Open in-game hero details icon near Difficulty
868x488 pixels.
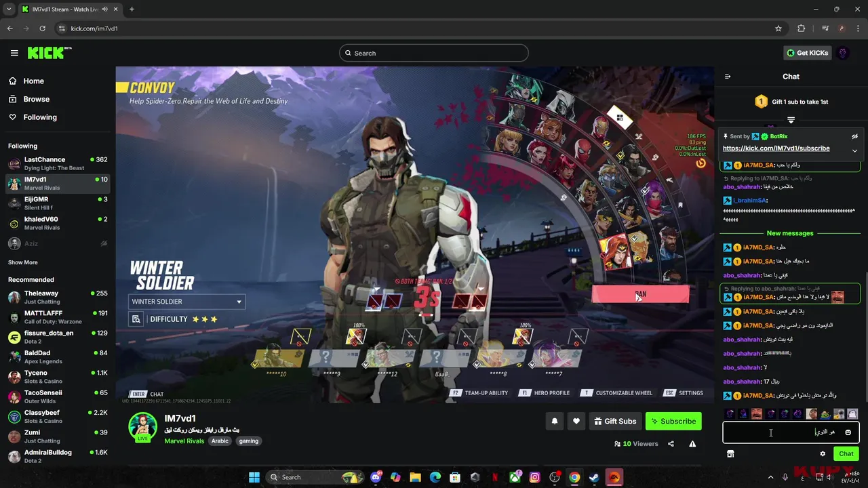pos(136,319)
